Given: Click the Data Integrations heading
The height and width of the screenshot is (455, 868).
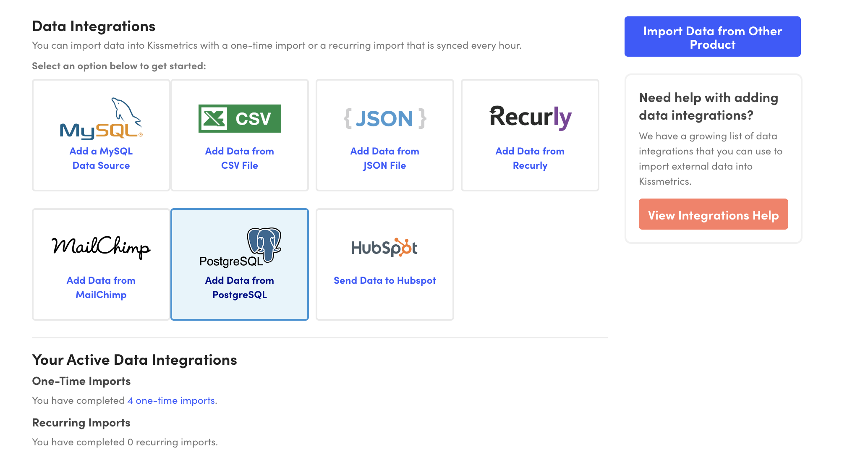Looking at the screenshot, I should tap(94, 26).
